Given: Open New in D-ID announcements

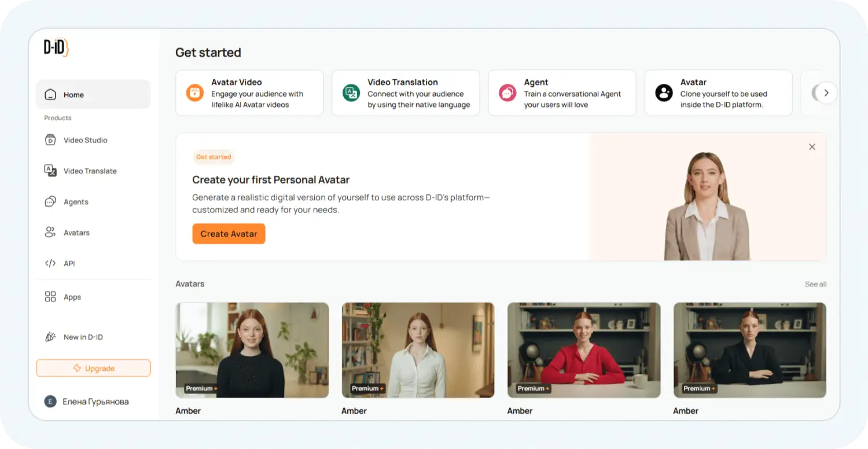Looking at the screenshot, I should click(83, 337).
